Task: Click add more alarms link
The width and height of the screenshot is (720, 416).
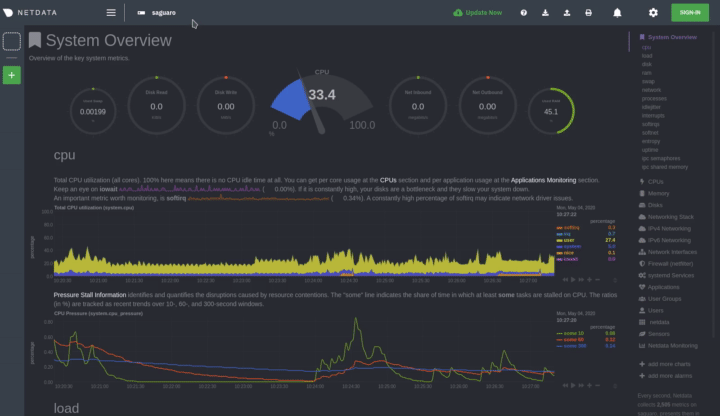Action: coord(665,376)
